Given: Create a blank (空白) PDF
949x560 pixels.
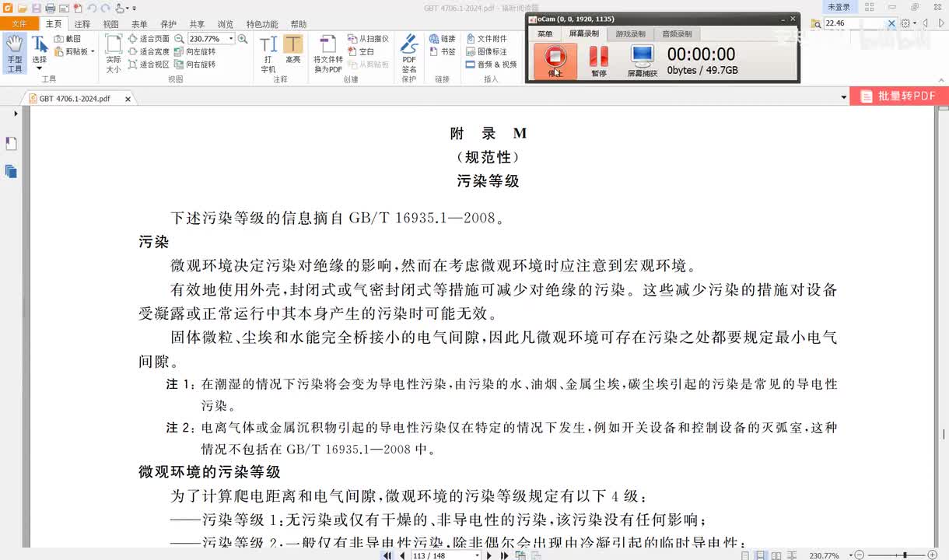Looking at the screenshot, I should (362, 51).
